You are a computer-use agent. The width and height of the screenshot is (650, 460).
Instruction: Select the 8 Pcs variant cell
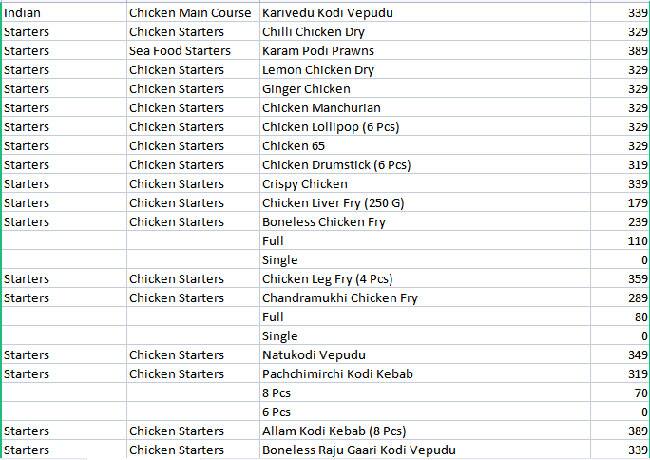click(277, 393)
